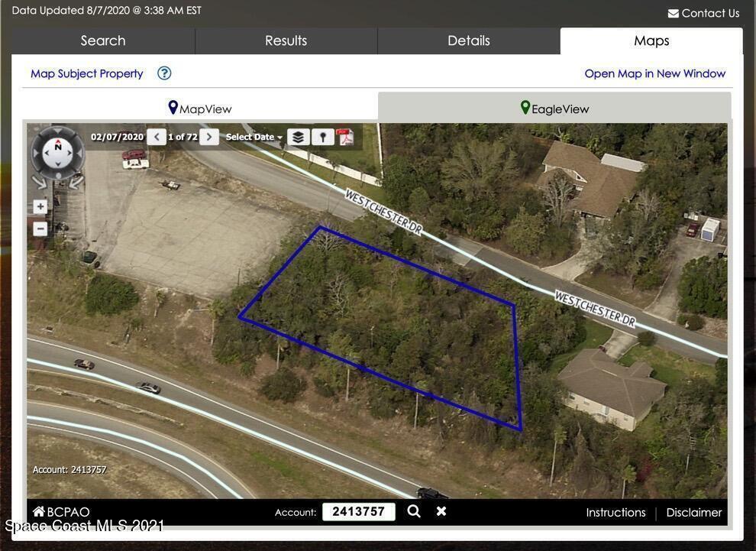
Task: Switch to the MapView tab
Action: [x=200, y=108]
